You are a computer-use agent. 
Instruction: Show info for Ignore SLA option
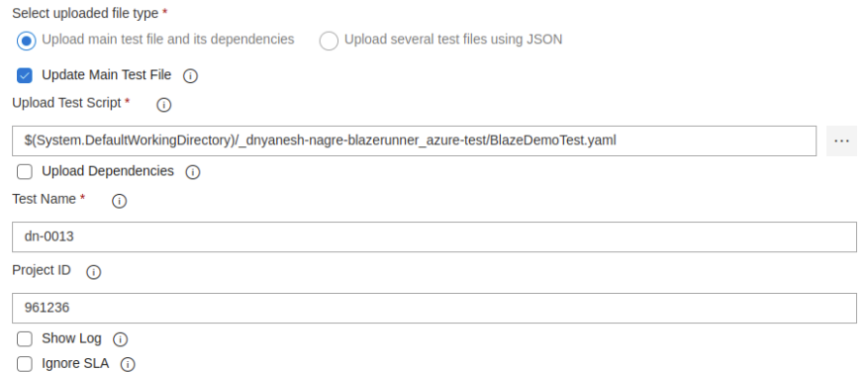(128, 364)
